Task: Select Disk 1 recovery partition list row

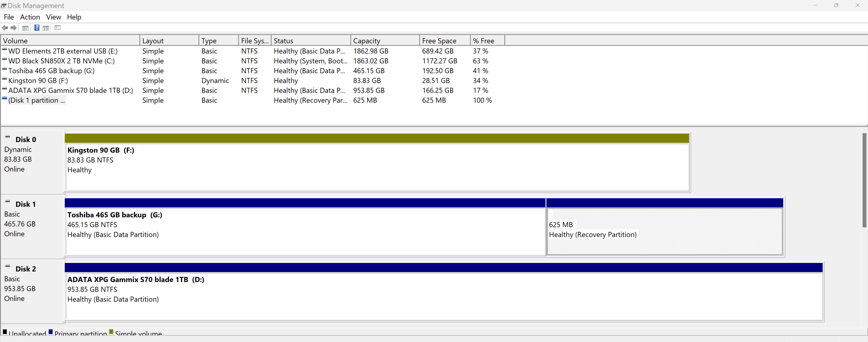Action: tap(36, 100)
